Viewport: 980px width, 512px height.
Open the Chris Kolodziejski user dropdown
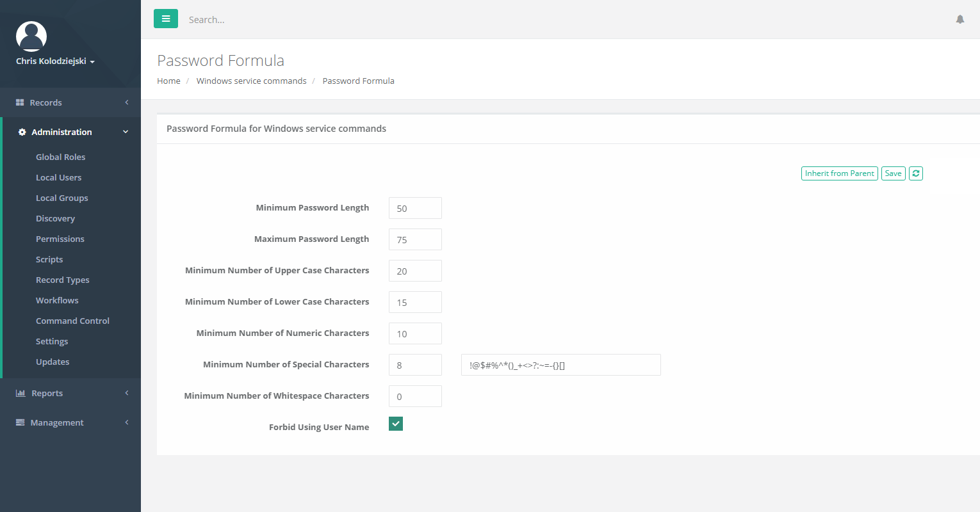click(55, 61)
